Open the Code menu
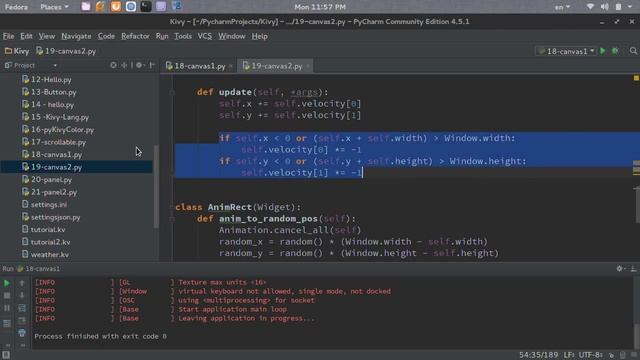 (x=106, y=36)
